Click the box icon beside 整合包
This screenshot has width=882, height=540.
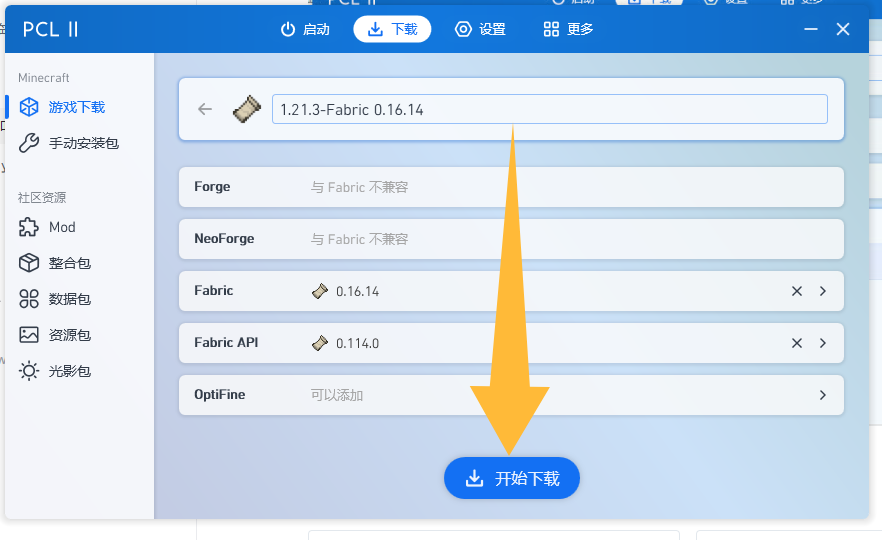point(29,263)
